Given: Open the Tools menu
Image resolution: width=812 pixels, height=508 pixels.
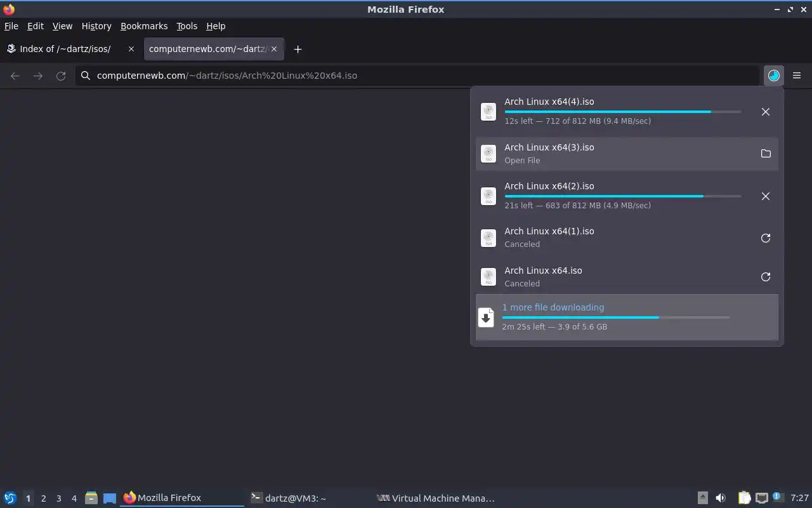Looking at the screenshot, I should click(x=187, y=26).
